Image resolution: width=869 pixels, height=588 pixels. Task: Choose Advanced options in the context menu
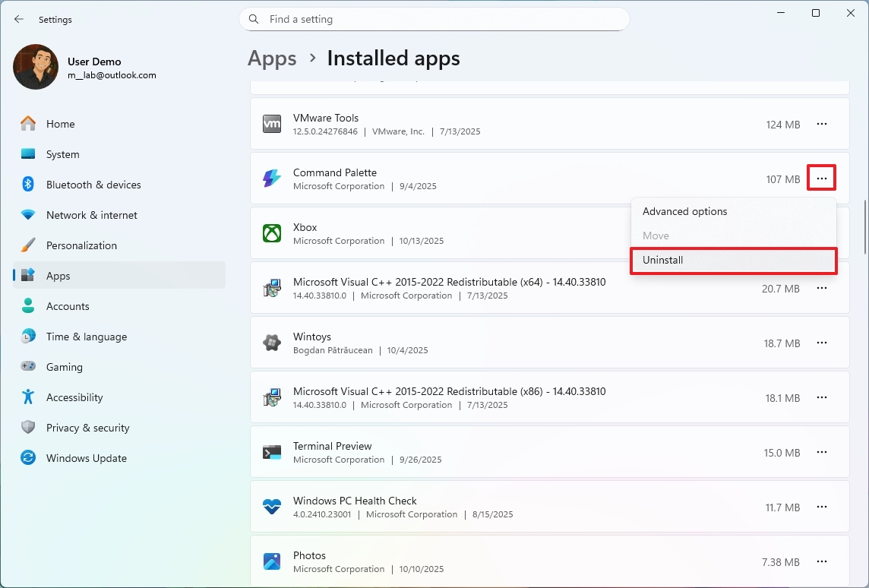(x=684, y=211)
